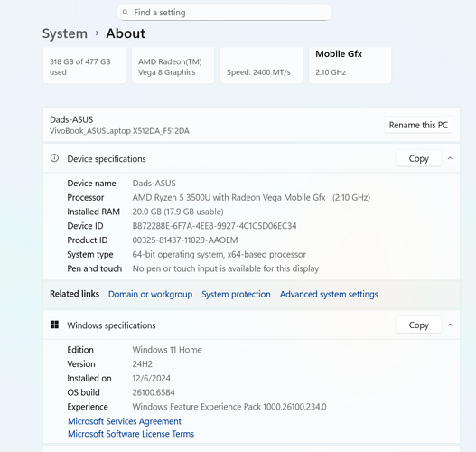The image size is (476, 452).
Task: Select the Device ID value B872288E
Action: pos(214,226)
